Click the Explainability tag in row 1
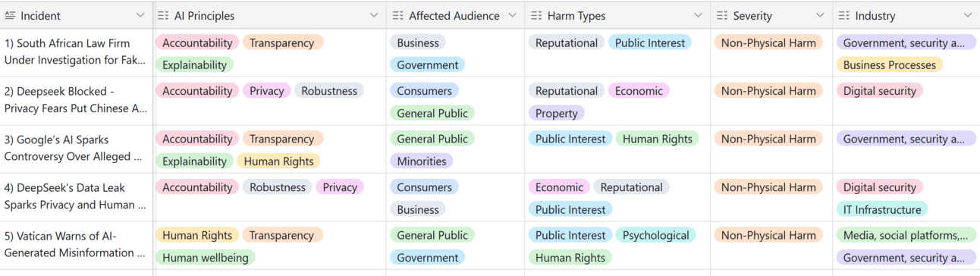The image size is (980, 276). pyautogui.click(x=195, y=65)
